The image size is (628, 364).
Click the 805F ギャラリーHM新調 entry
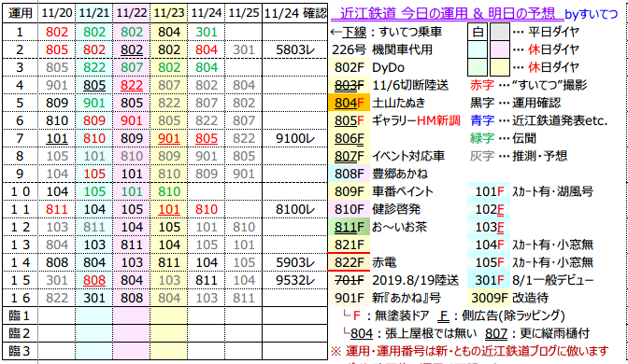coord(397,120)
